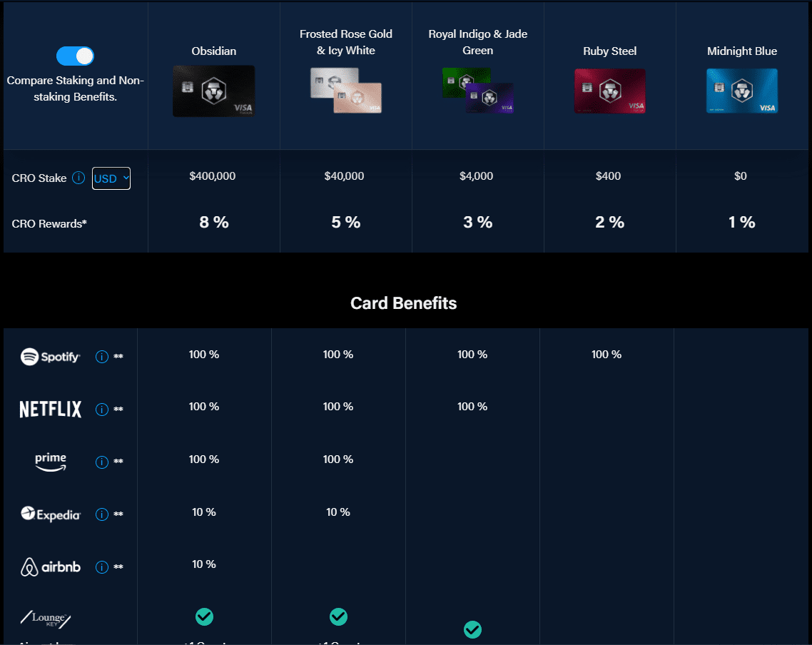The width and height of the screenshot is (812, 645).
Task: Click the Royal Indigo & Jade Green title
Action: pos(478,42)
